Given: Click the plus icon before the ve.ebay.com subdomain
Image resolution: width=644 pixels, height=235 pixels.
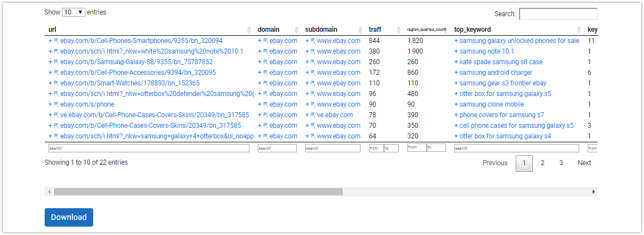Looking at the screenshot, I should (x=307, y=114).
